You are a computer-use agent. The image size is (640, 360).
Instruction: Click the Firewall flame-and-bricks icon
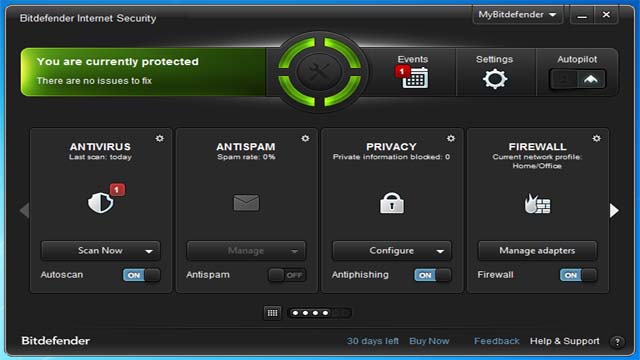coord(537,203)
